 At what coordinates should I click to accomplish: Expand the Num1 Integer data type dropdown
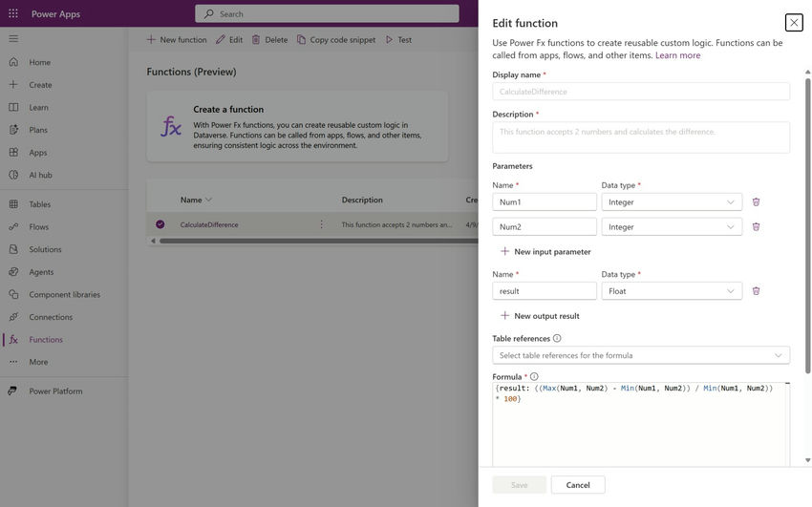(672, 202)
